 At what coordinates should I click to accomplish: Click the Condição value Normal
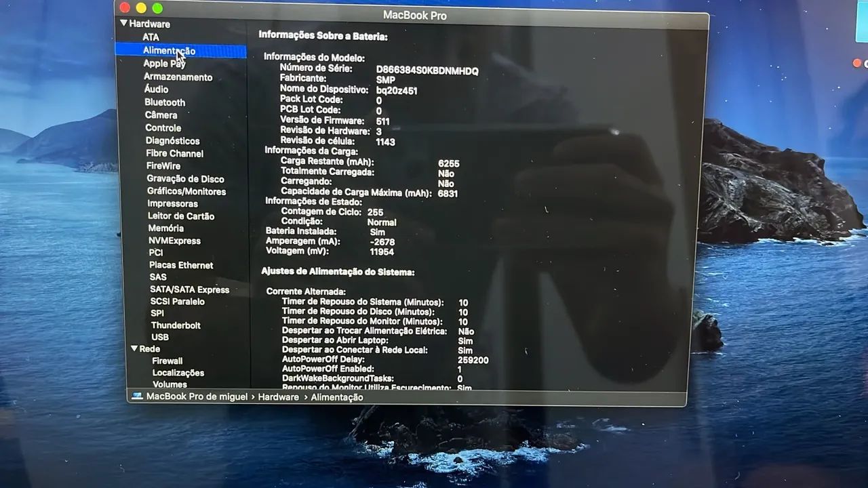[382, 222]
